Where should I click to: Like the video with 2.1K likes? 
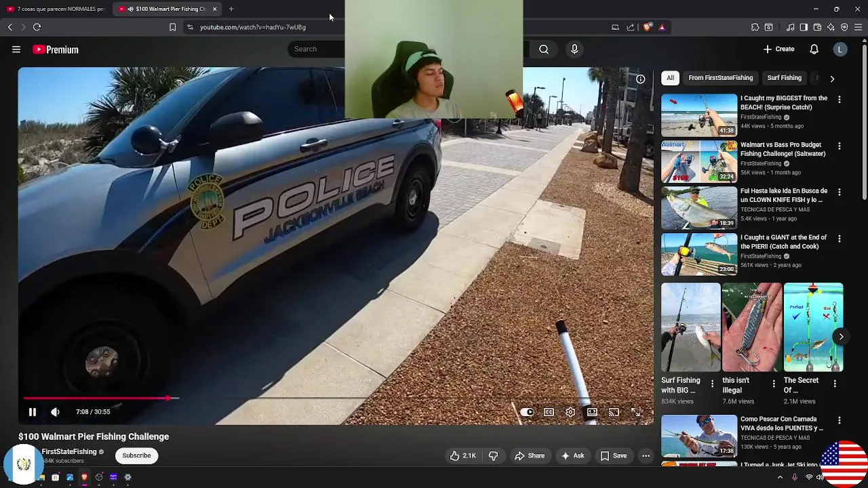462,455
